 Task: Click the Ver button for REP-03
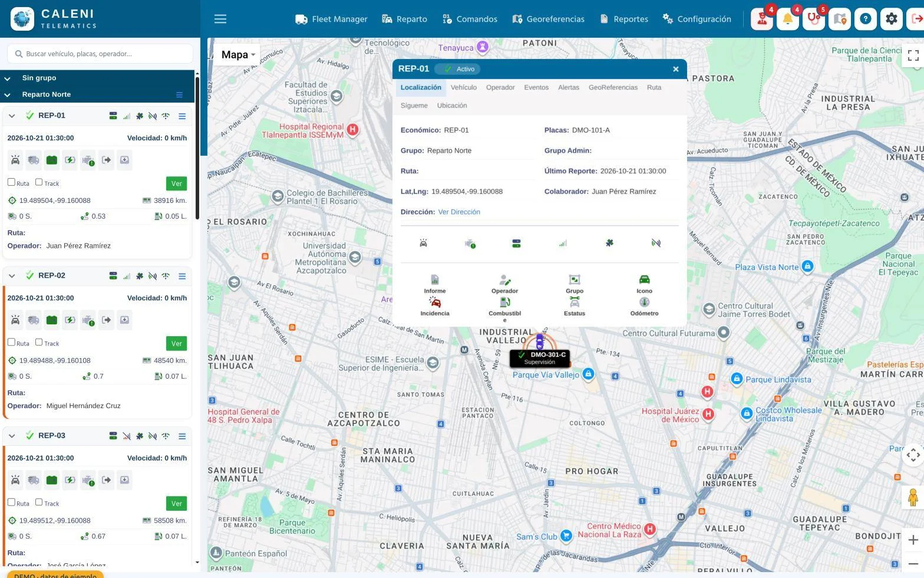pos(177,503)
